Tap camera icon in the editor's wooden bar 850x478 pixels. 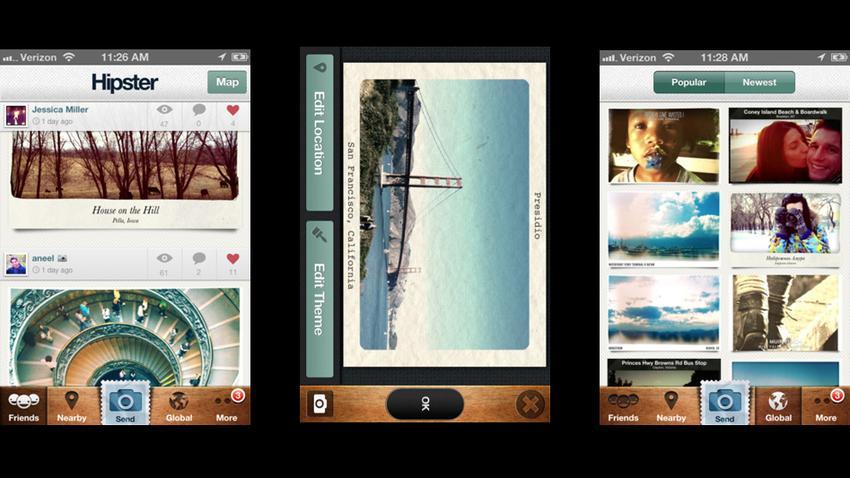click(x=320, y=404)
